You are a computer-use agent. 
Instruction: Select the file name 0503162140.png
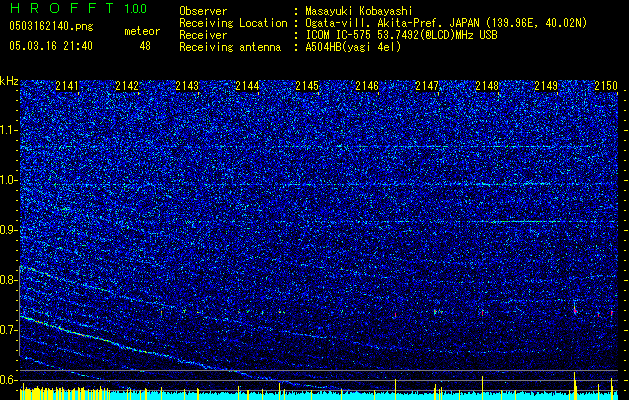51,27
